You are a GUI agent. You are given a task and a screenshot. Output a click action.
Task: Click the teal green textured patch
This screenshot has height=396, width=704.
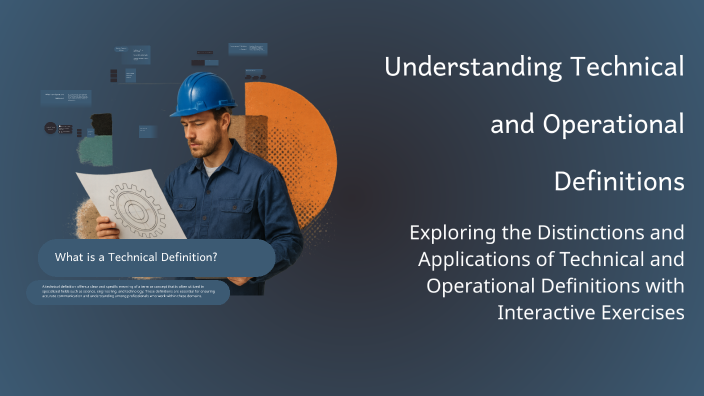[x=95, y=151]
